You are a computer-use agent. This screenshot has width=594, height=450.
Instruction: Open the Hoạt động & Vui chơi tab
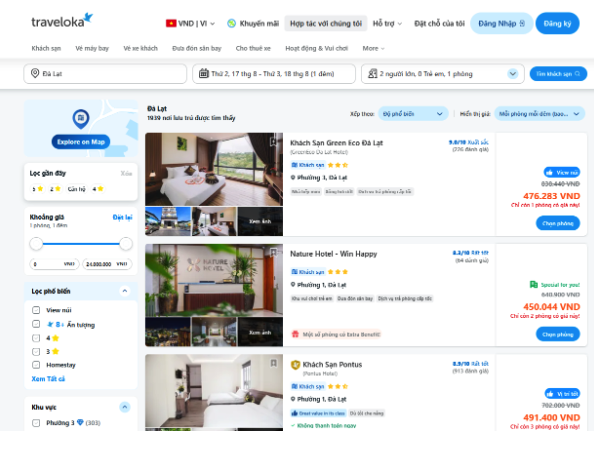pos(317,48)
